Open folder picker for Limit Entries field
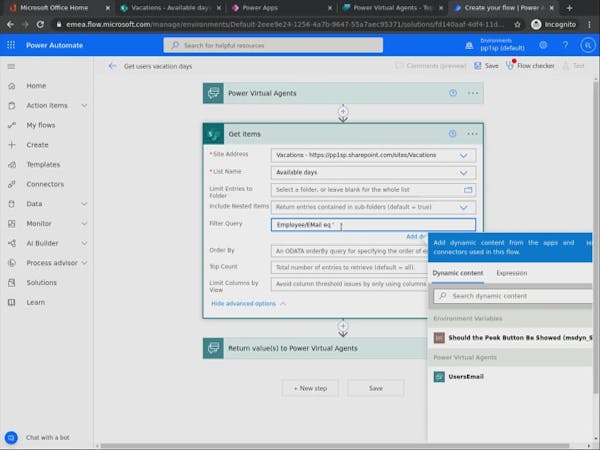 click(468, 190)
